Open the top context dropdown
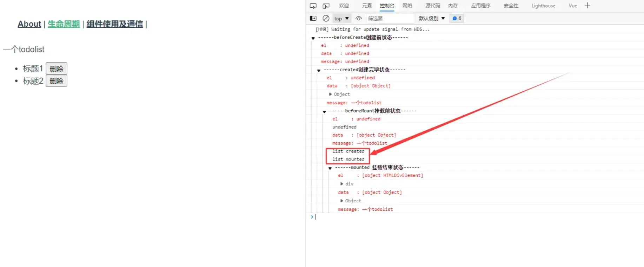This screenshot has height=267, width=644. coord(341,18)
